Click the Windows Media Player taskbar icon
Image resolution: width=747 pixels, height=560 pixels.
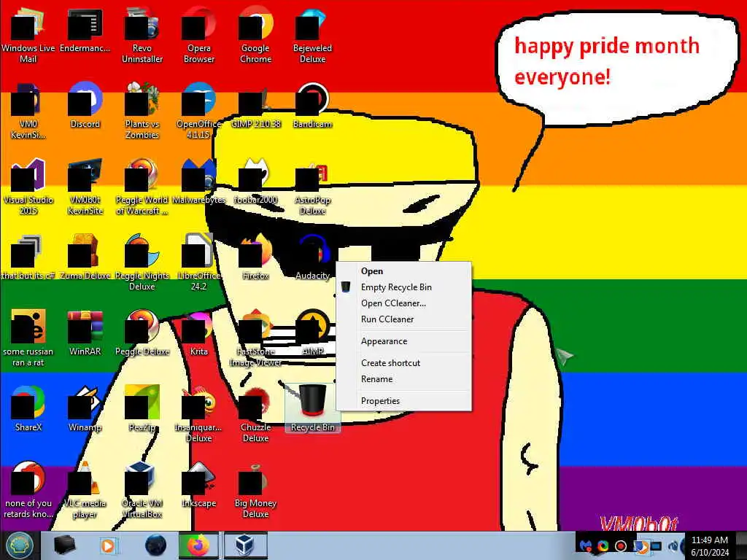click(108, 545)
